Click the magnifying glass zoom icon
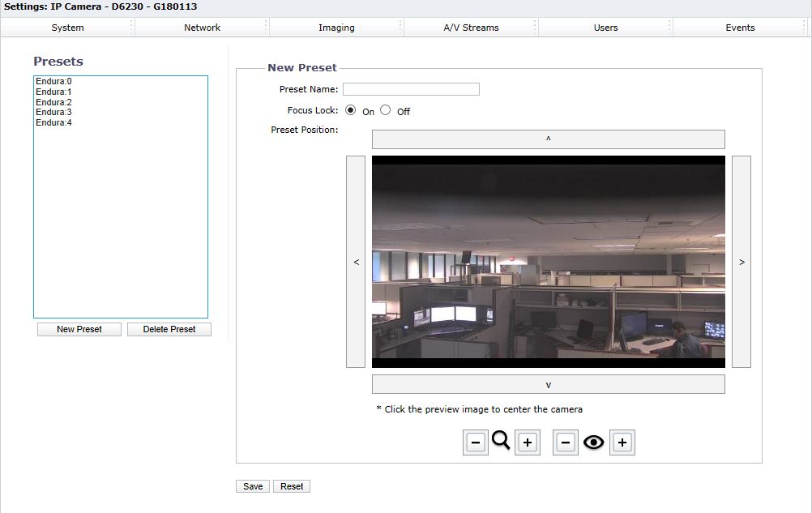 501,442
